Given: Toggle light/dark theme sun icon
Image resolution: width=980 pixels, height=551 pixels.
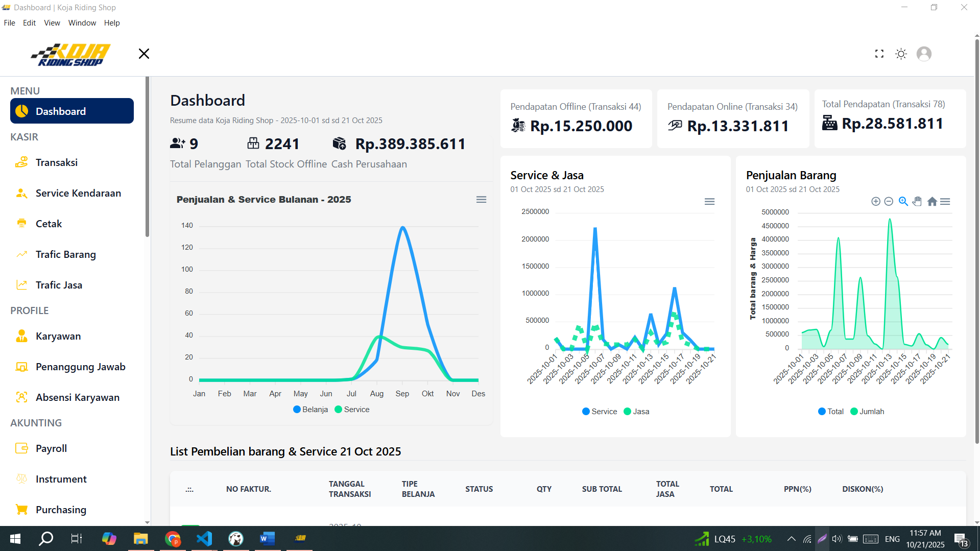Looking at the screenshot, I should coord(901,54).
